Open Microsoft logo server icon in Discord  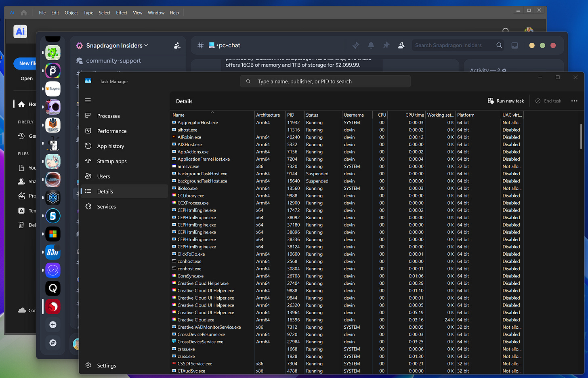53,234
